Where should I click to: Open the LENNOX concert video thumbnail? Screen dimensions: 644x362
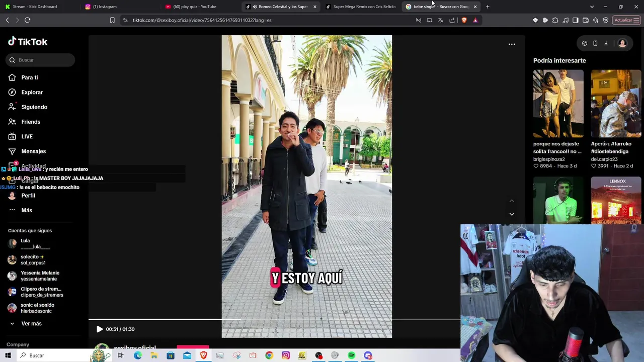tap(616, 200)
